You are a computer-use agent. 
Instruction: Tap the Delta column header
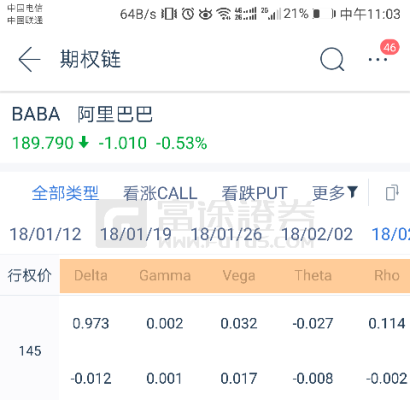coord(91,276)
